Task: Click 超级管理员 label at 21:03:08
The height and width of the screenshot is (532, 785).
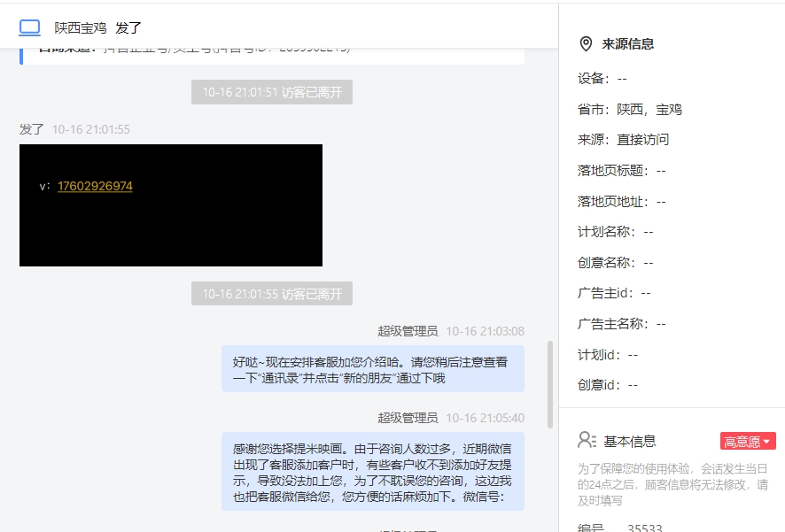Action: click(408, 331)
